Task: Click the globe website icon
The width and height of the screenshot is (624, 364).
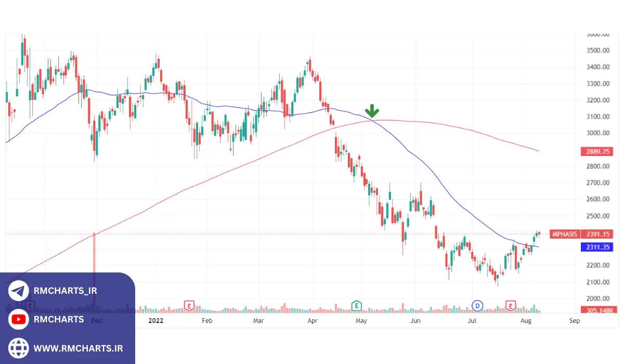Action: [19, 348]
